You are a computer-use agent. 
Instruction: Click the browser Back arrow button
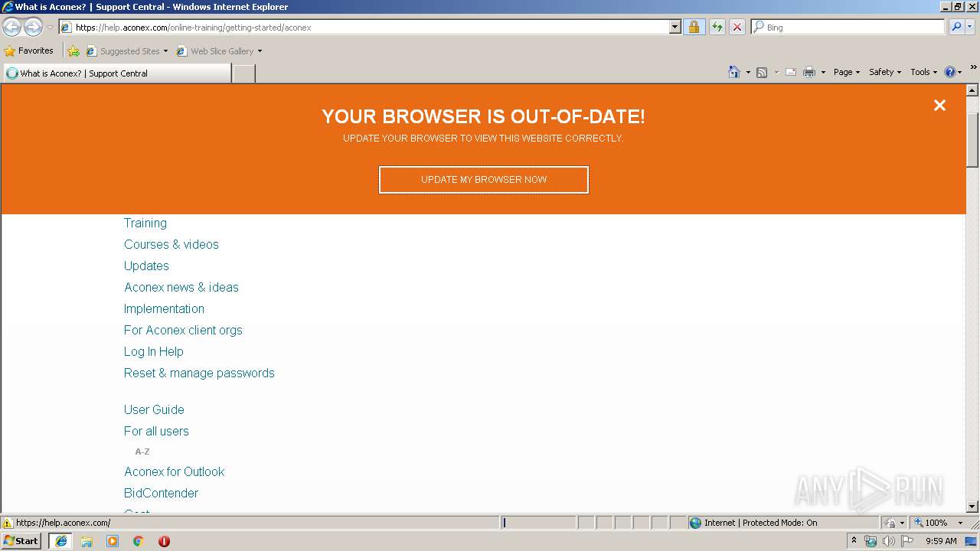[12, 28]
